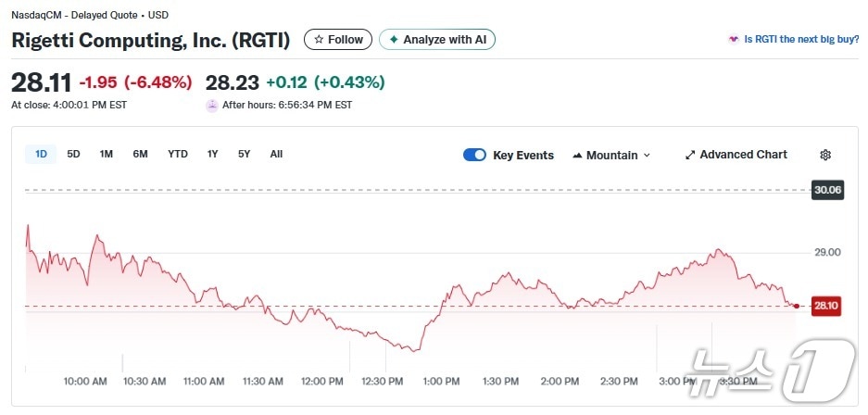Toggle the Key Events switch
The image size is (868, 415).
(474, 155)
